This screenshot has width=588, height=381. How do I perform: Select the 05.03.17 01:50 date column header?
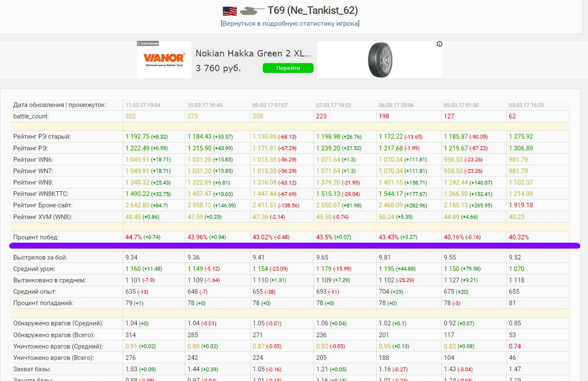(x=461, y=105)
